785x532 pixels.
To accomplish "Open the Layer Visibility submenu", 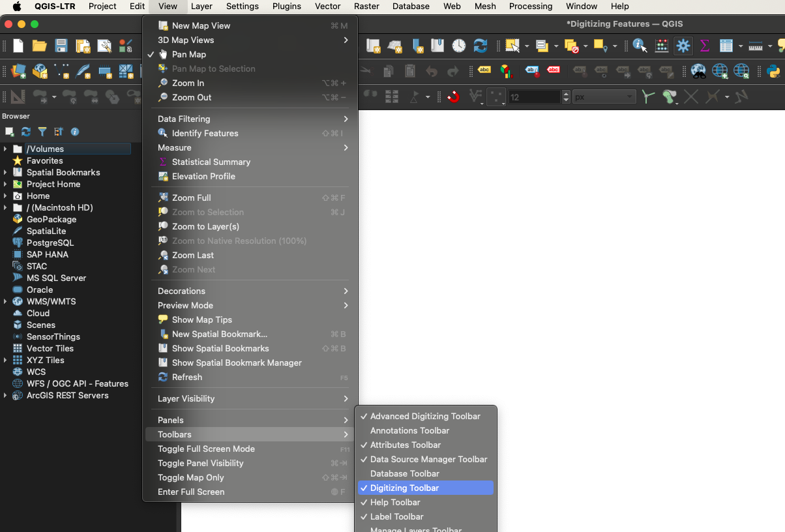I will coord(250,398).
